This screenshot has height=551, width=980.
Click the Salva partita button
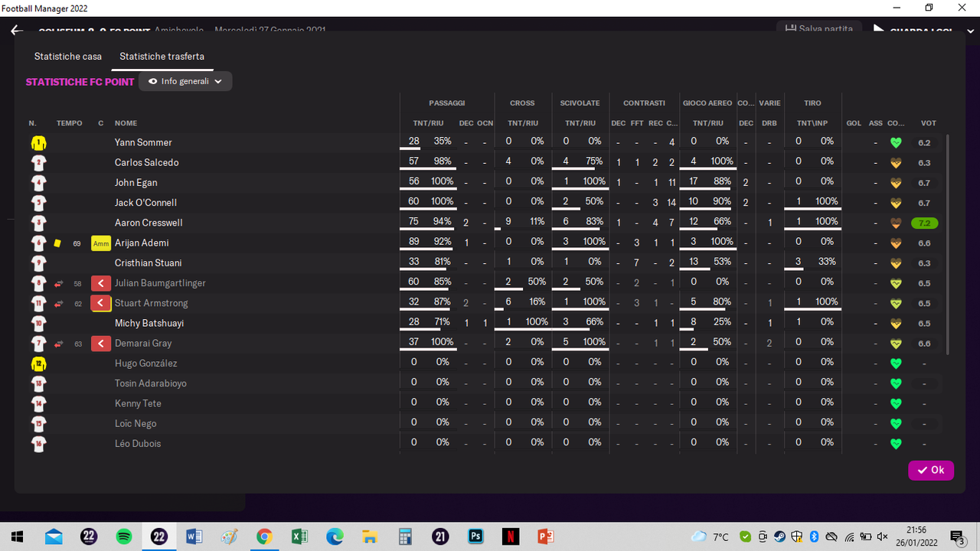[x=819, y=29]
